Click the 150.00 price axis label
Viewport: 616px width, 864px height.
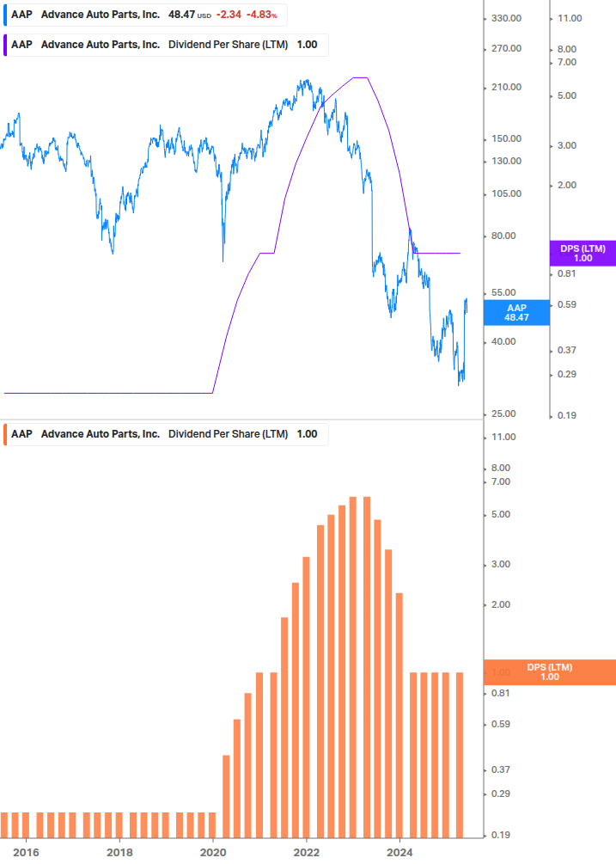(506, 139)
